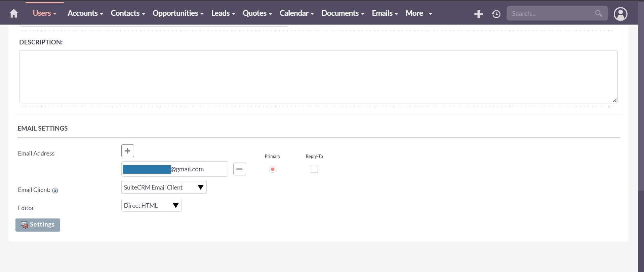This screenshot has height=272, width=644.
Task: Click the Email Client info icon
Action: click(55, 190)
